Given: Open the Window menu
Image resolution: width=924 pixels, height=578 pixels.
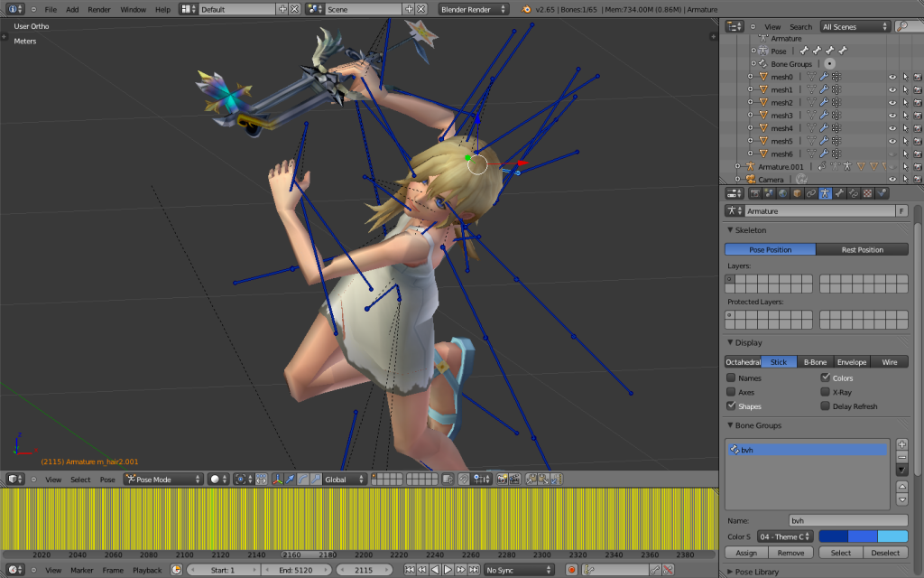Looking at the screenshot, I should (x=134, y=9).
